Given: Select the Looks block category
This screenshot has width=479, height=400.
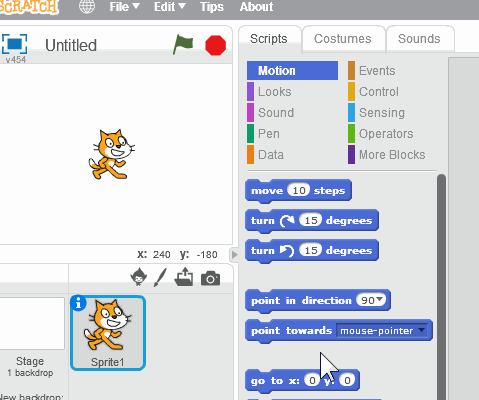Looking at the screenshot, I should [269, 92].
